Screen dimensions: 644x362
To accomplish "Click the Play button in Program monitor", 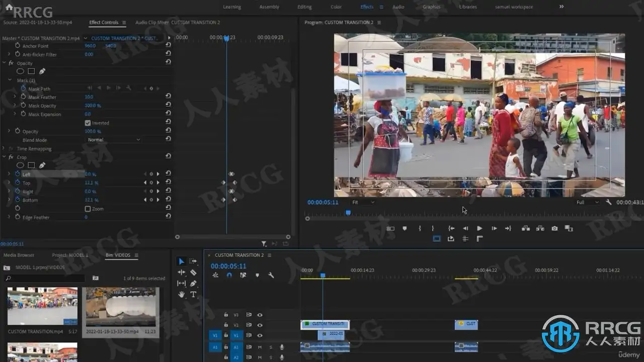I will [479, 228].
